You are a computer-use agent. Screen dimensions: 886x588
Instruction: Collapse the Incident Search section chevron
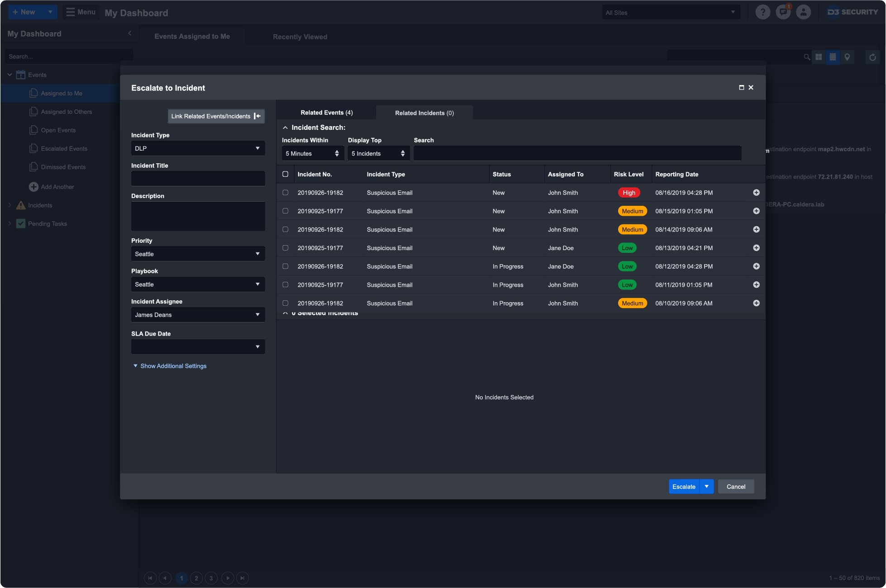(285, 128)
